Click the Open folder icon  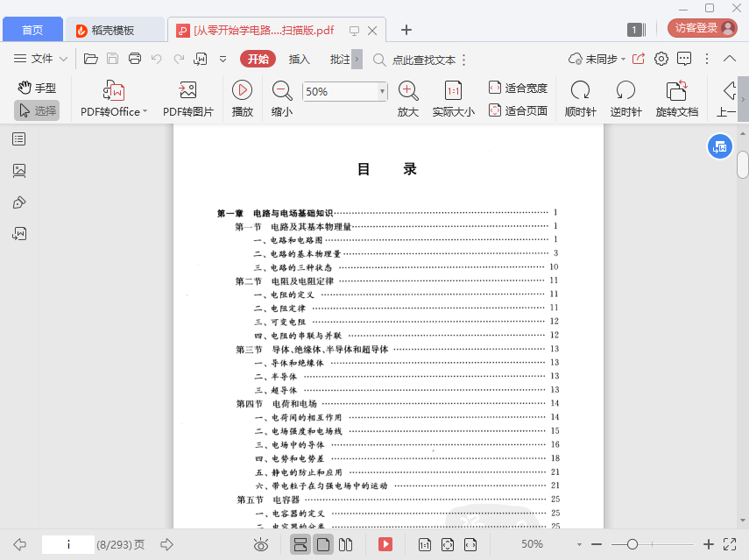[91, 59]
